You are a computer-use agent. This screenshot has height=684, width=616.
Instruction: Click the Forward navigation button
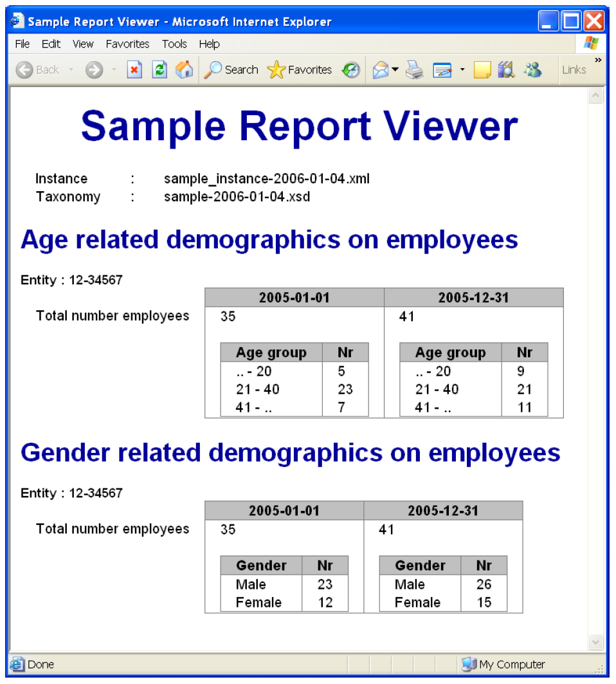coord(94,69)
